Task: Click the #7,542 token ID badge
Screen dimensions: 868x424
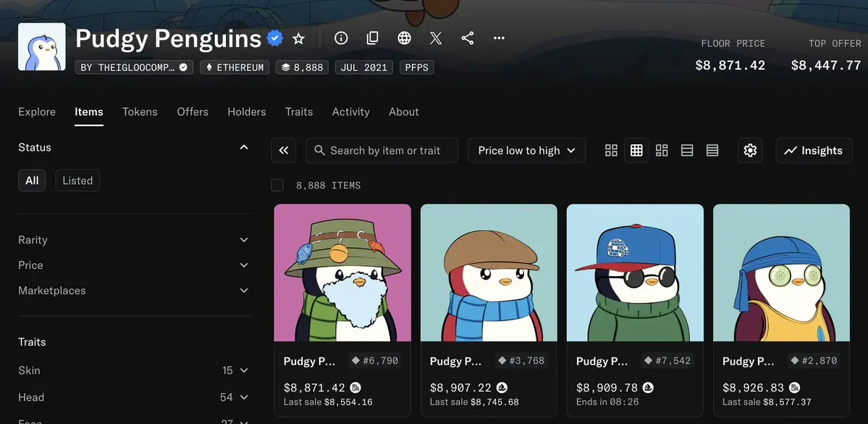Action: pyautogui.click(x=667, y=361)
